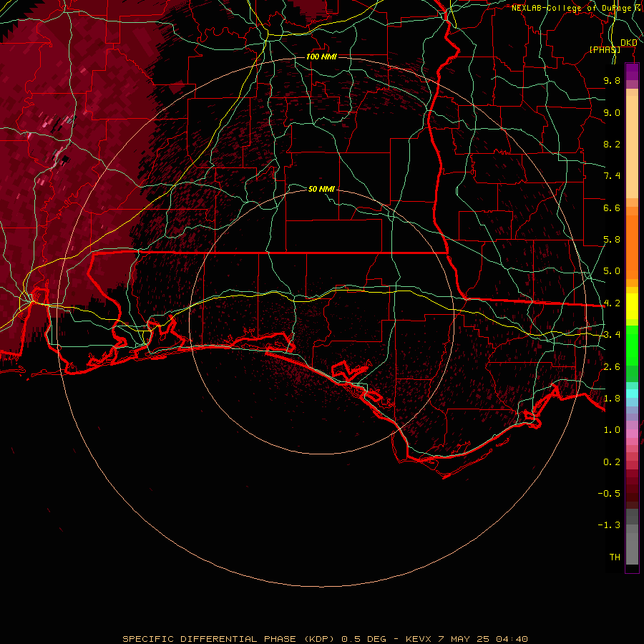Click the 6.6 value on color scale
Screen dimensions: 644x644
(612, 208)
